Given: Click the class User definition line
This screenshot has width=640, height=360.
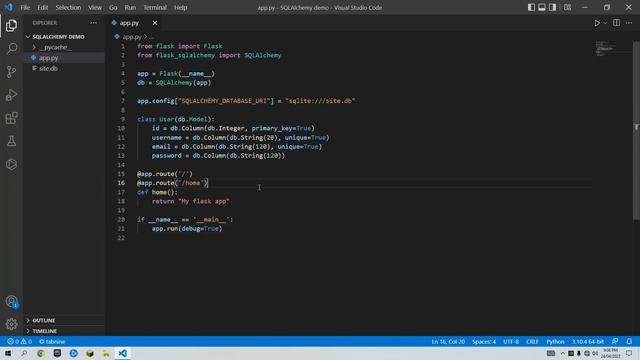Looking at the screenshot, I should click(x=176, y=119).
